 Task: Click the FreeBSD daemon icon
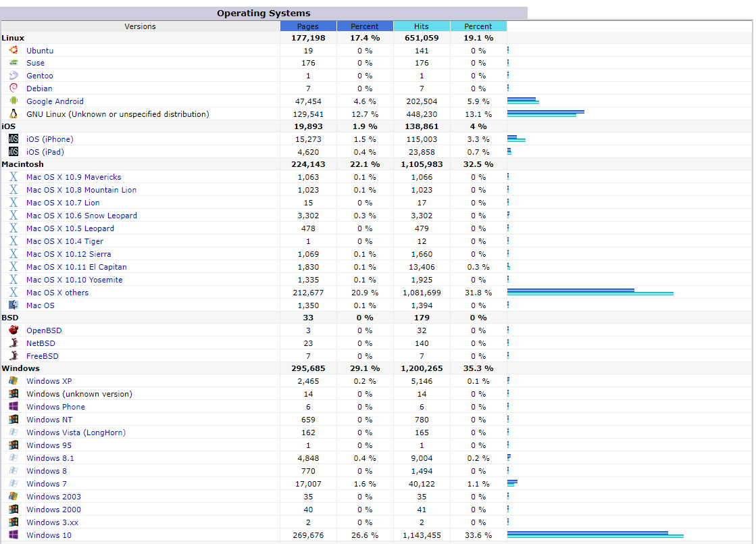tap(14, 355)
